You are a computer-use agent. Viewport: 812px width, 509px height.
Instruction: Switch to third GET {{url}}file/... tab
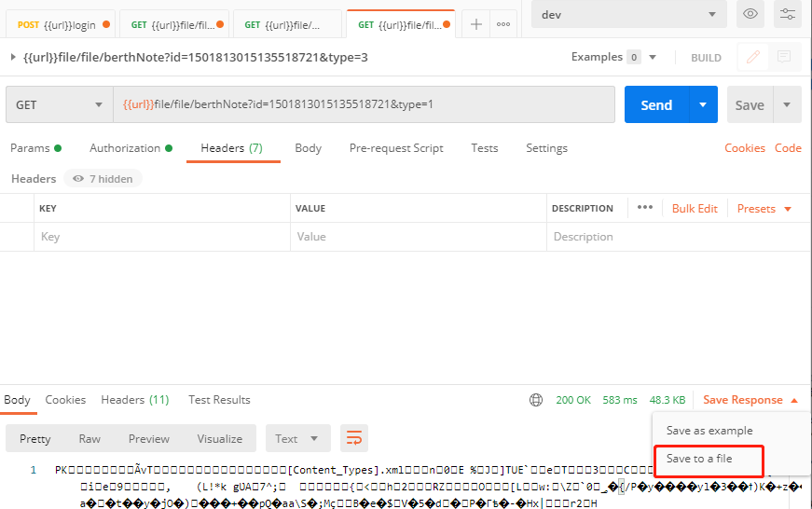pos(287,24)
